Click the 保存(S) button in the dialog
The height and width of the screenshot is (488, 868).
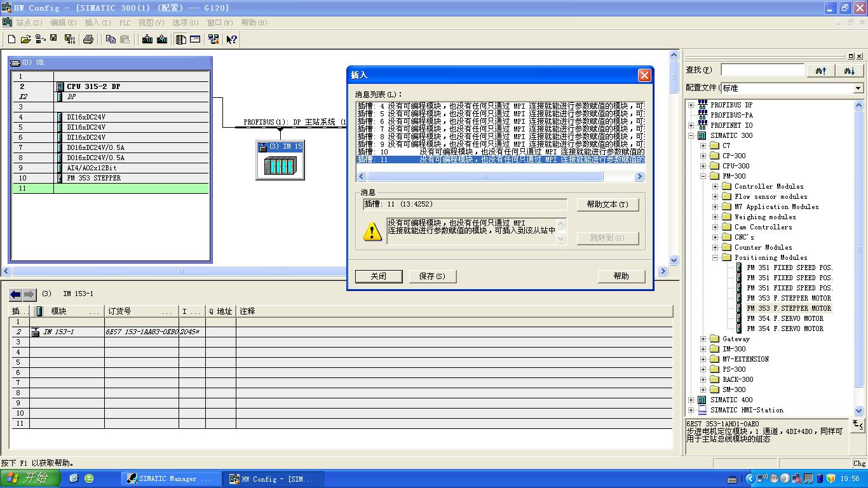pos(432,276)
